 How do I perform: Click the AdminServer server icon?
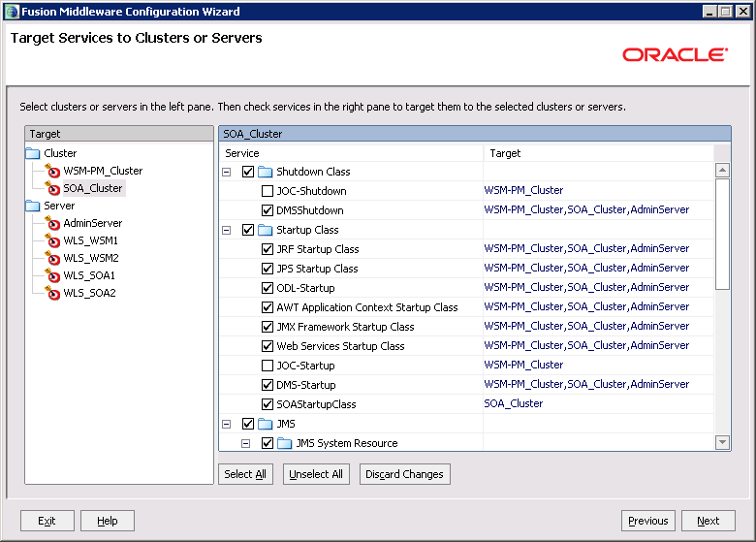coord(52,224)
